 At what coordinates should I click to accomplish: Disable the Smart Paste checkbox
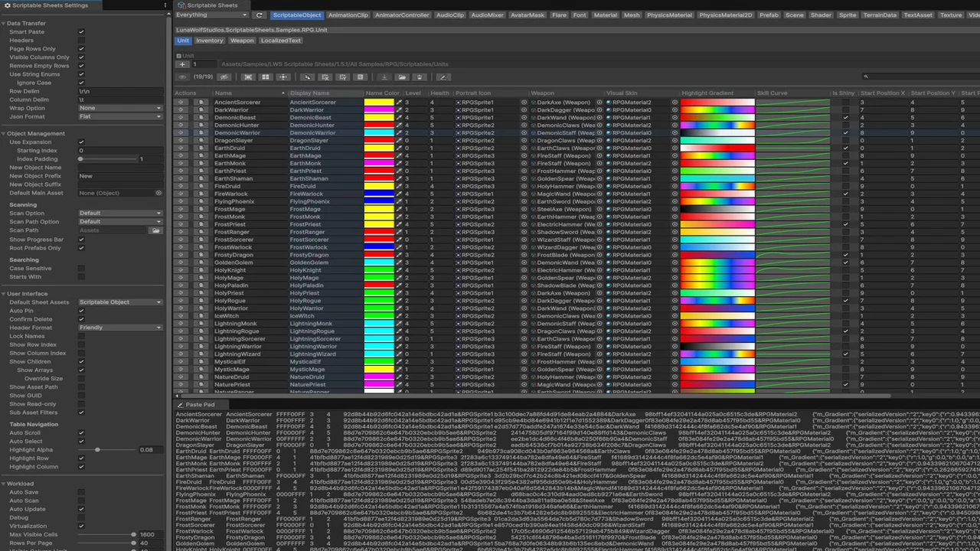point(81,32)
